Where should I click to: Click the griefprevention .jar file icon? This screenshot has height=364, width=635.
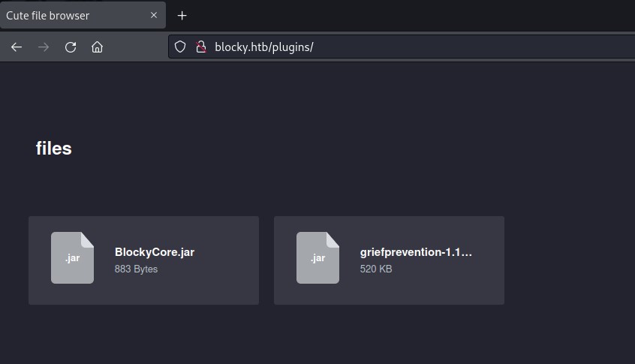(x=317, y=257)
